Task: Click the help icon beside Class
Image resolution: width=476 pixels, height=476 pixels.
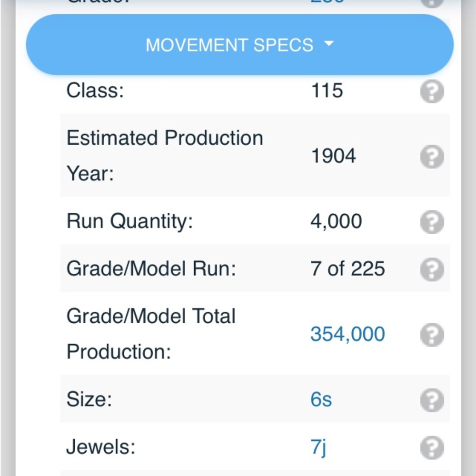Action: [x=432, y=91]
